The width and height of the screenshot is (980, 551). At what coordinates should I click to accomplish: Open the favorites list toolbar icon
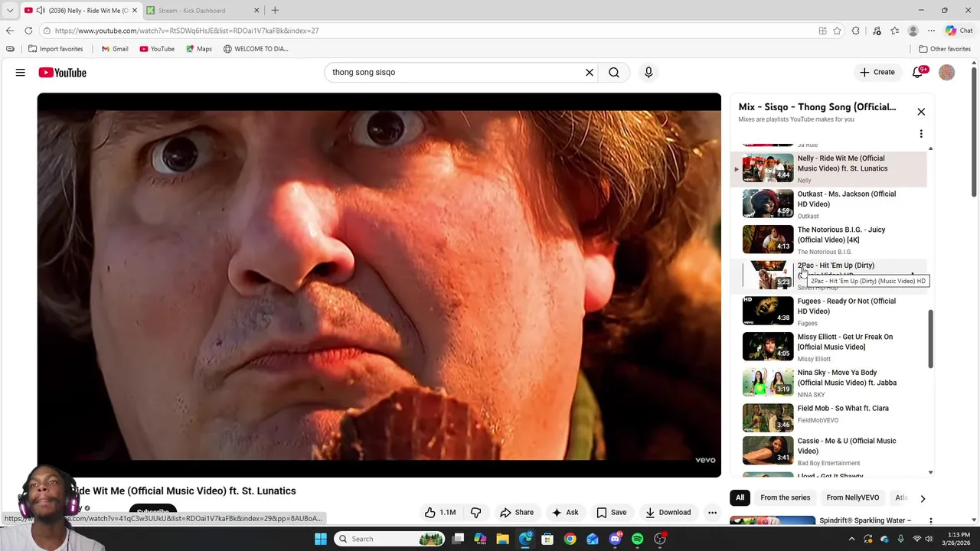(895, 31)
